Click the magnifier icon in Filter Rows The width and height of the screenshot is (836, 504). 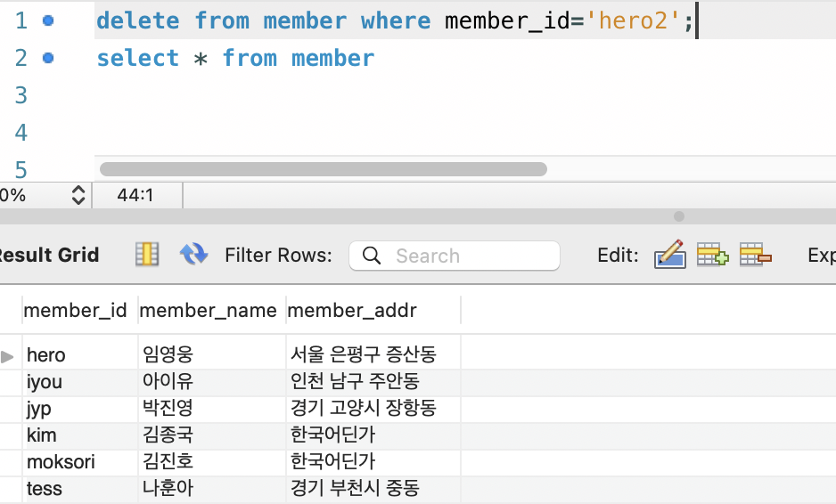point(372,256)
